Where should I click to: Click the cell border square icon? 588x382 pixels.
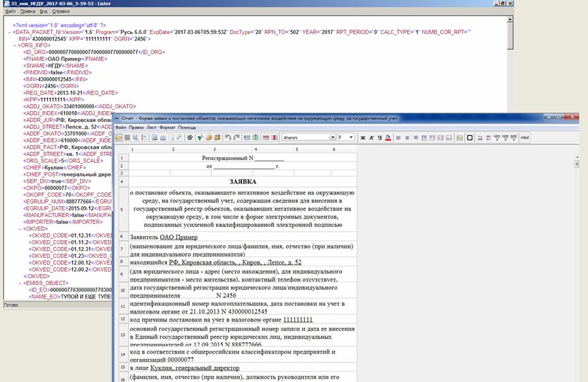pos(470,137)
